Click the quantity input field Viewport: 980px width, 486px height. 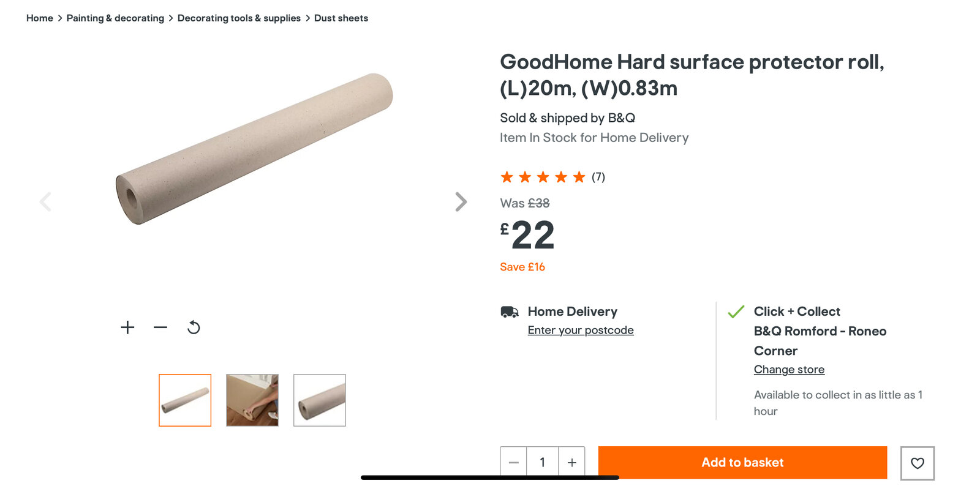coord(542,463)
